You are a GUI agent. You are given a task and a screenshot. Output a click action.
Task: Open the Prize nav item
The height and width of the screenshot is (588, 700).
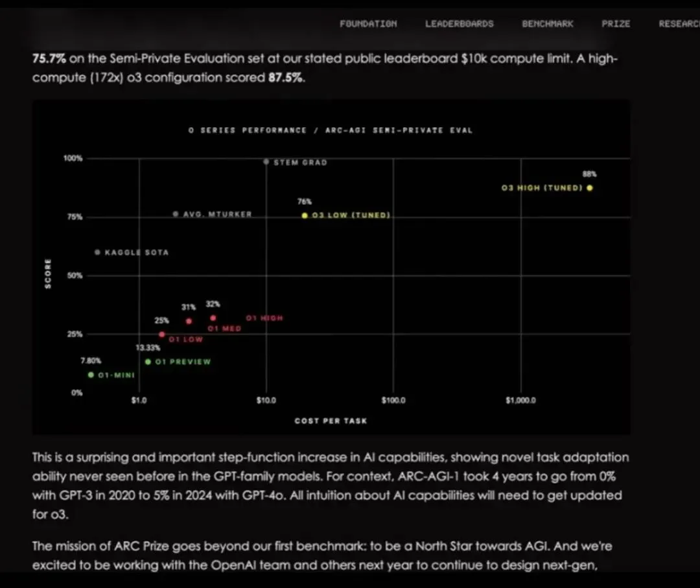[616, 24]
